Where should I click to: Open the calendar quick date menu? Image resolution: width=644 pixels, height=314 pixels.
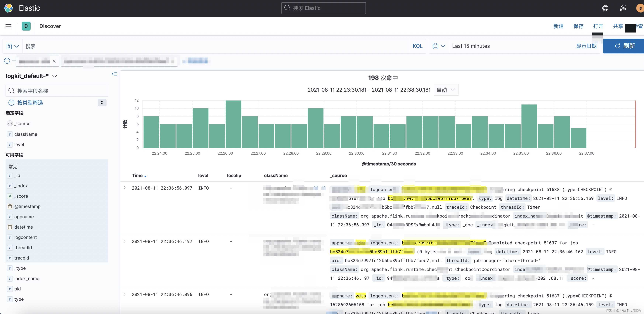[x=439, y=46]
